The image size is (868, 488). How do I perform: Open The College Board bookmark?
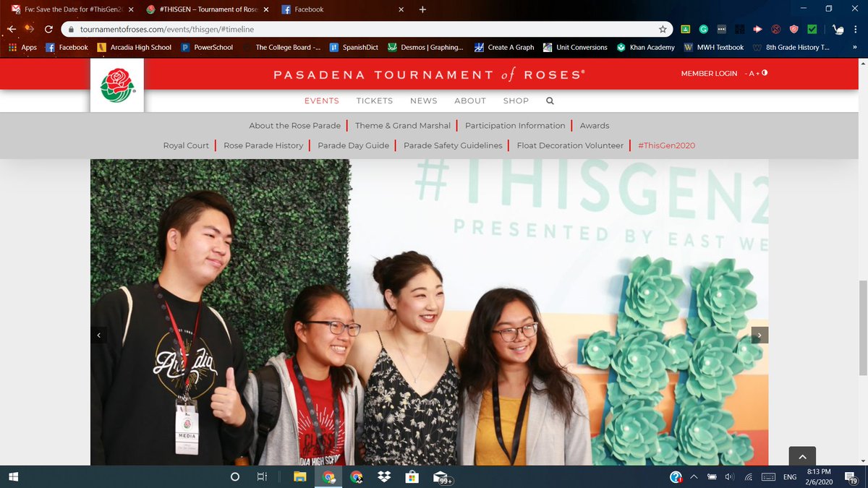tap(281, 47)
